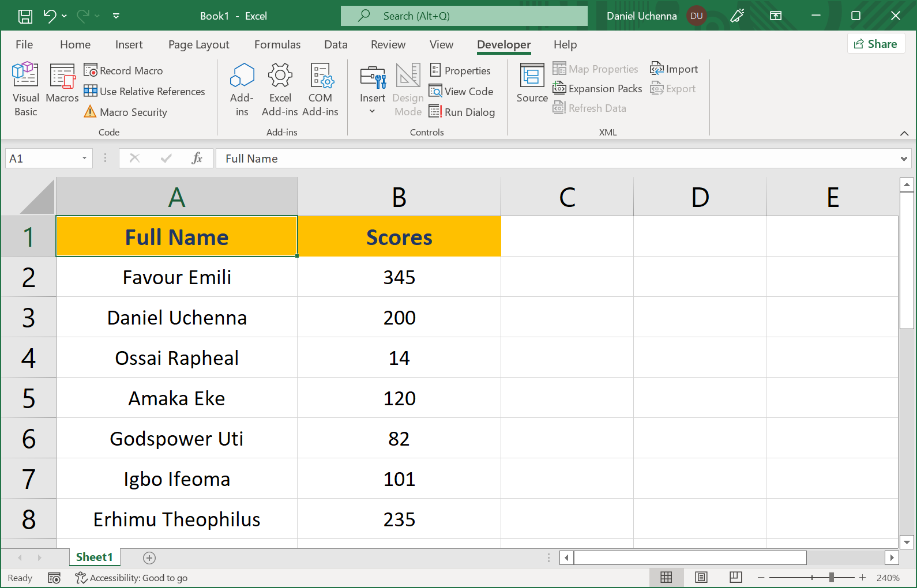Image resolution: width=917 pixels, height=588 pixels.
Task: Click the Macro Security warning icon
Action: click(x=90, y=112)
